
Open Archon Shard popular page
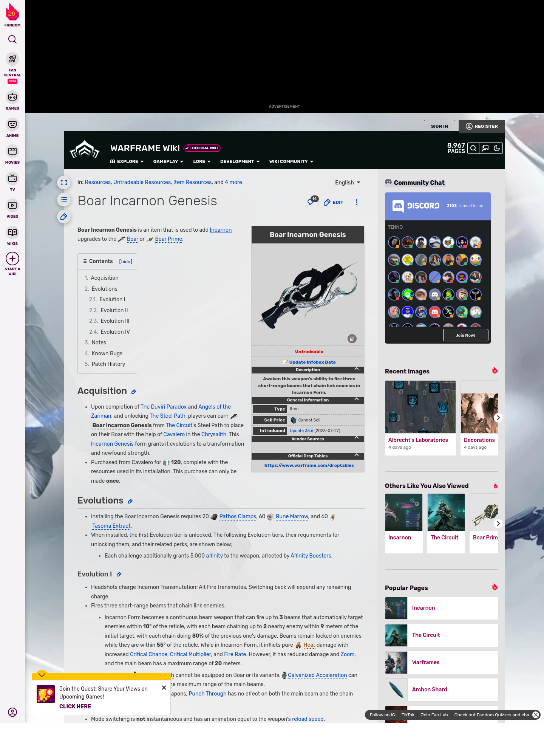tap(442, 689)
